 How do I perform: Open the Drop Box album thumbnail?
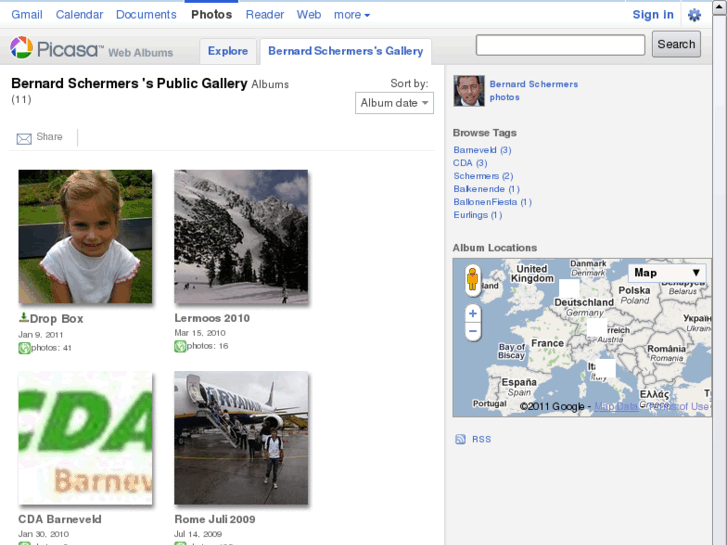[x=85, y=237]
